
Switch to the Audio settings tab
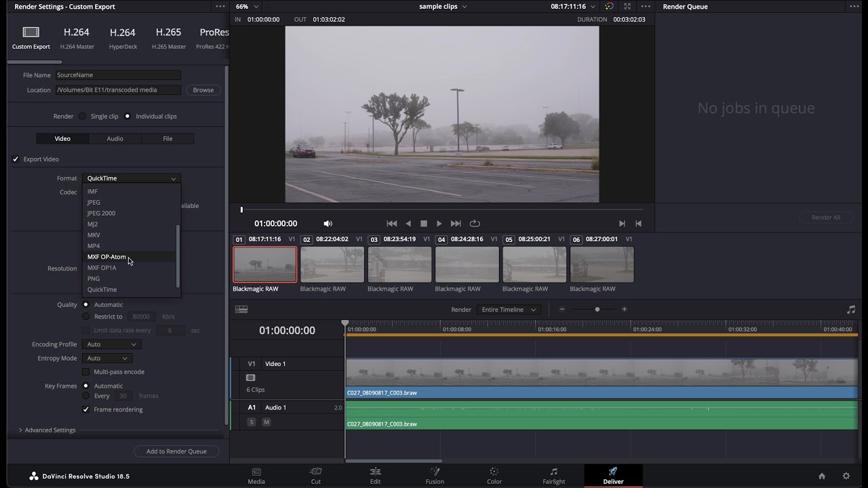pyautogui.click(x=115, y=138)
